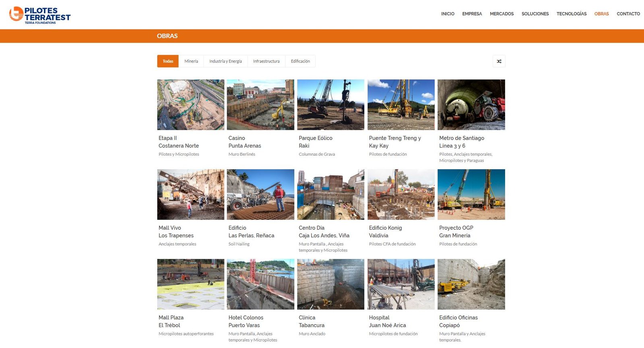Click the Edificio Konig Valdivia title
This screenshot has width=644, height=348.
[385, 232]
